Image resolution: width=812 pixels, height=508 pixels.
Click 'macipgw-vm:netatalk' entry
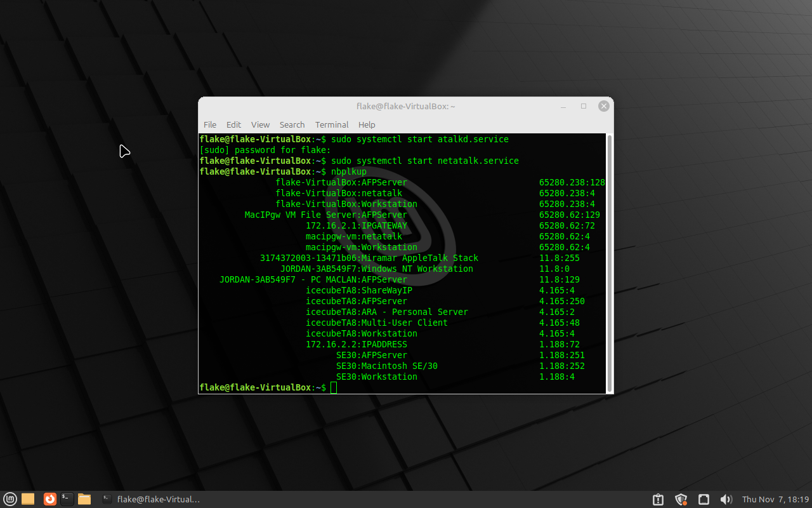(354, 236)
